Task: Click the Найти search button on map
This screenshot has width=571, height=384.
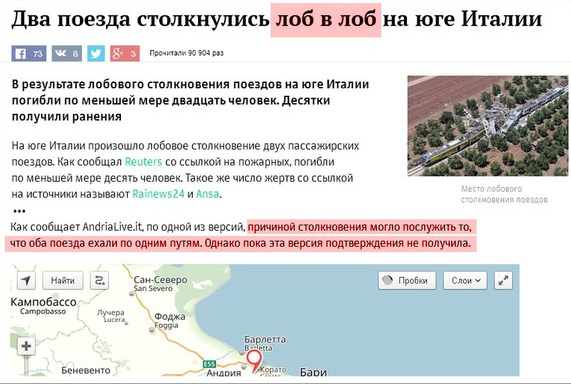Action: click(x=63, y=281)
